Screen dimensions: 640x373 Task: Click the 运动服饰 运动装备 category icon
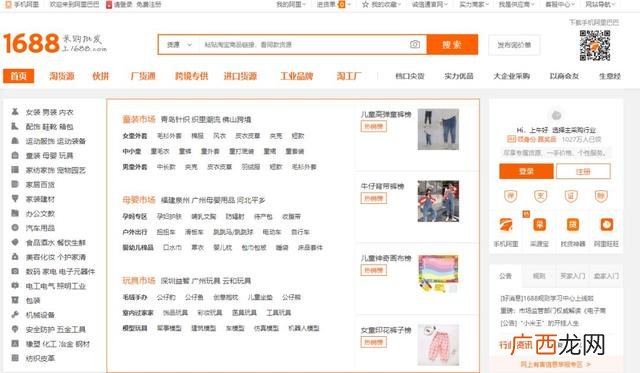pyautogui.click(x=15, y=141)
